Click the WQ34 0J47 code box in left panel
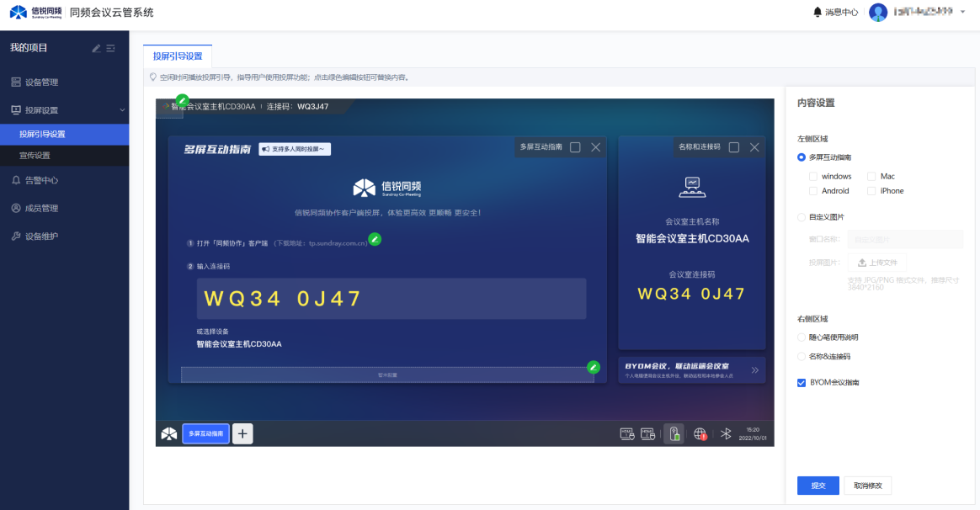 [391, 299]
